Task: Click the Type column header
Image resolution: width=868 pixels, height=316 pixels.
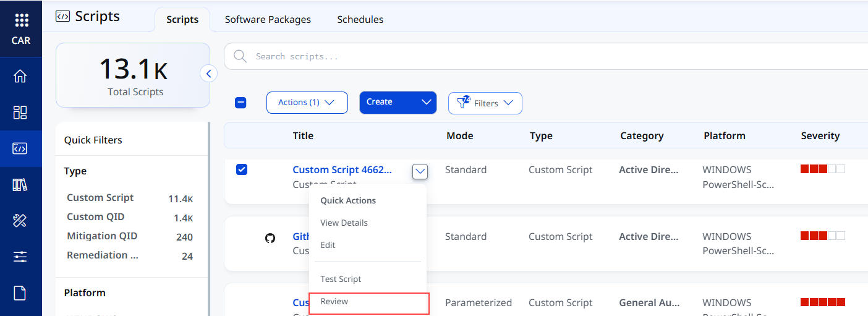Action: 541,135
